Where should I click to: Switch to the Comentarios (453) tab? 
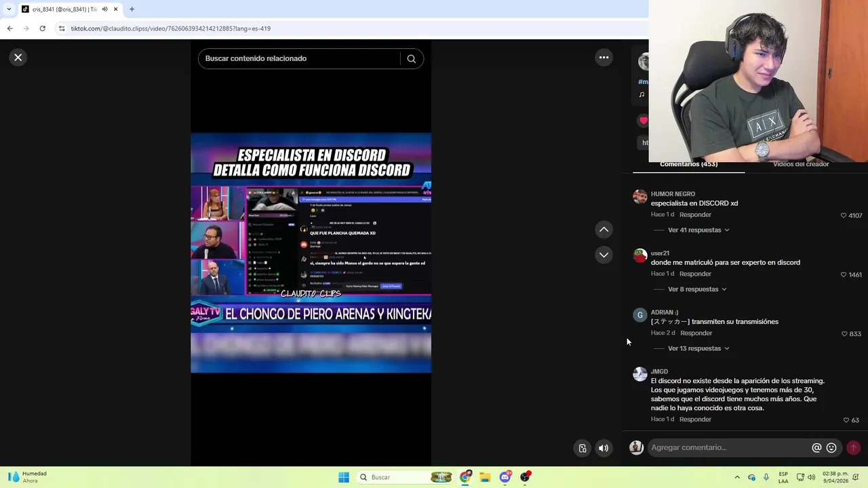coord(688,165)
